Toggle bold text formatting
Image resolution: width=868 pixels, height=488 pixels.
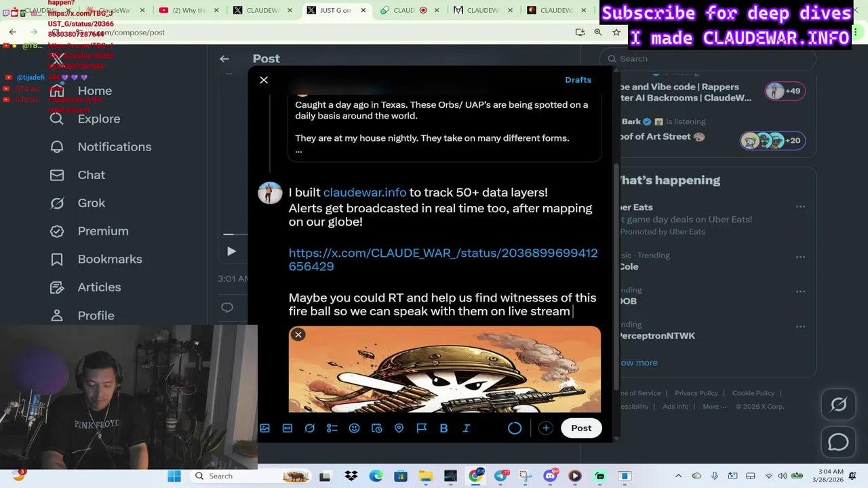click(444, 428)
